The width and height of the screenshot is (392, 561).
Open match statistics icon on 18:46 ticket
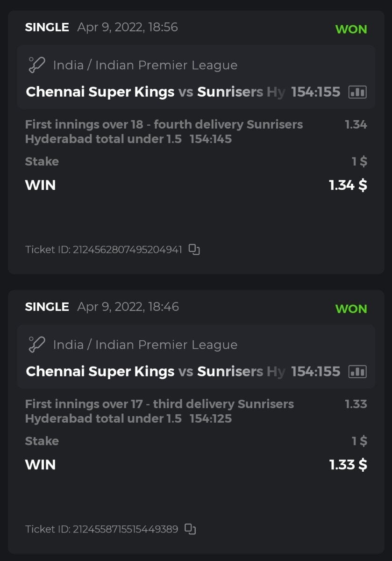pyautogui.click(x=357, y=372)
